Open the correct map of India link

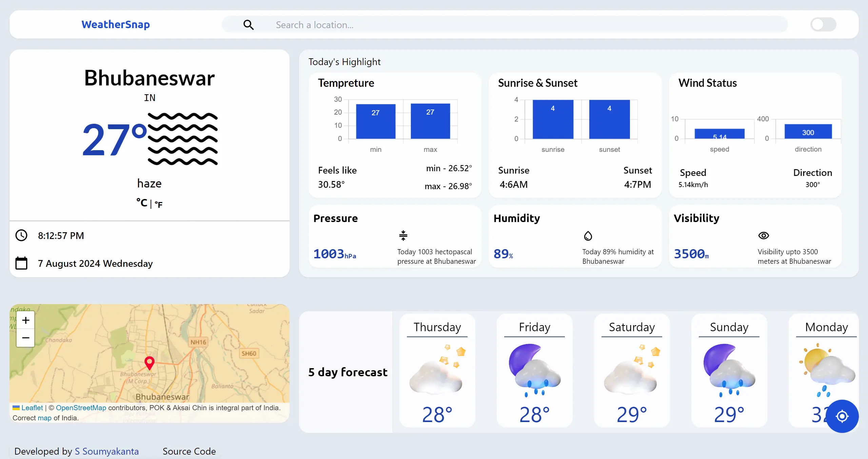(44, 418)
